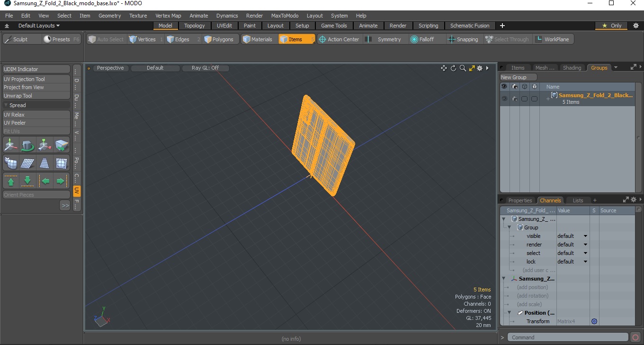This screenshot has height=345, width=644.
Task: Toggle Snapping on
Action: point(463,39)
